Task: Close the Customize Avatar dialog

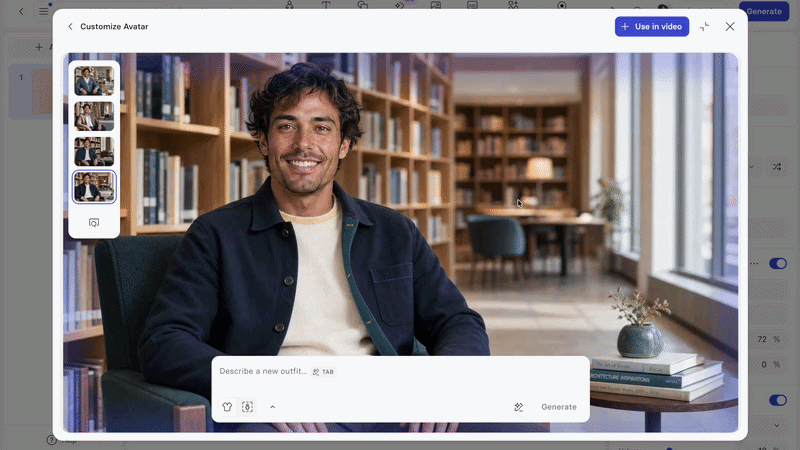Action: pos(730,27)
